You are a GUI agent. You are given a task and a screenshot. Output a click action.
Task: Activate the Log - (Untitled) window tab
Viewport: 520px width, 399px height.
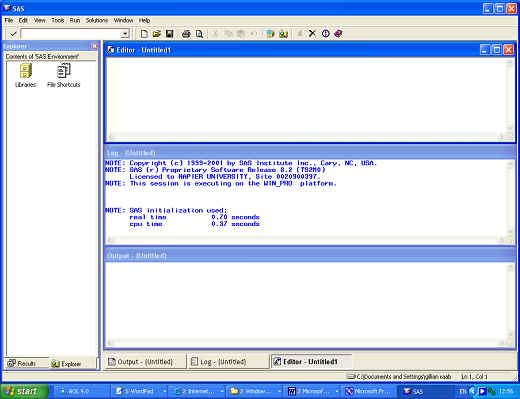228,362
